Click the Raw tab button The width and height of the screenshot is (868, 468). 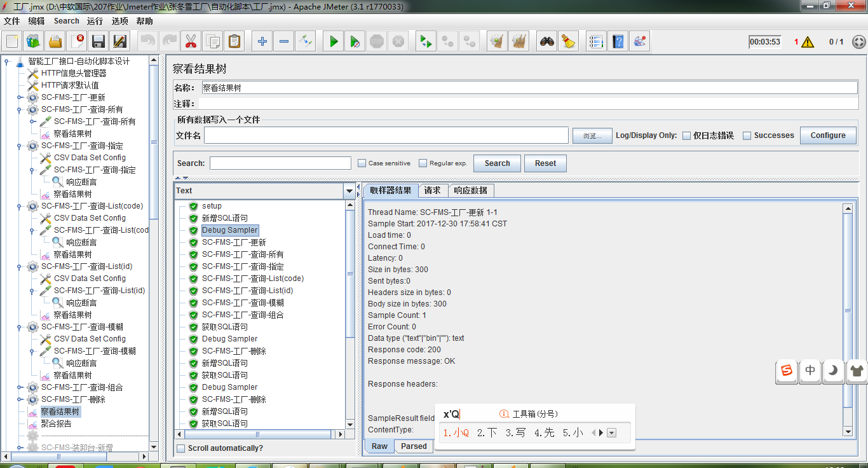point(379,446)
